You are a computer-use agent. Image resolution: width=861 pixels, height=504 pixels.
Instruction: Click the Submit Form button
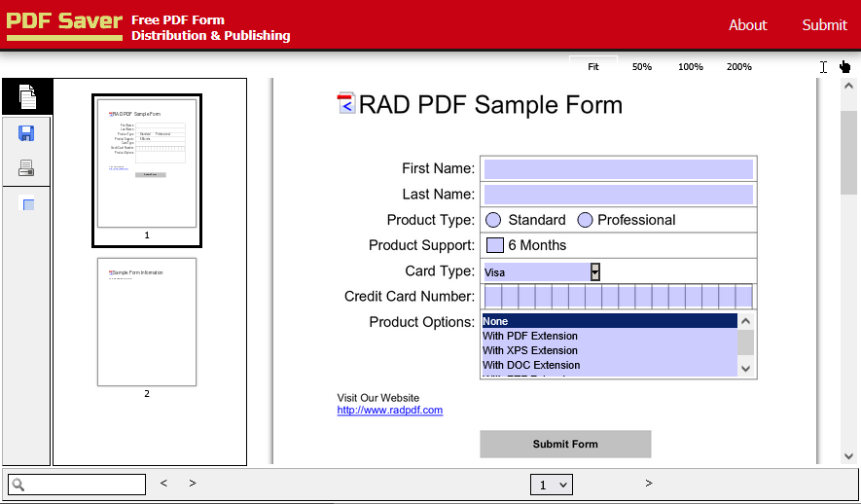point(565,444)
